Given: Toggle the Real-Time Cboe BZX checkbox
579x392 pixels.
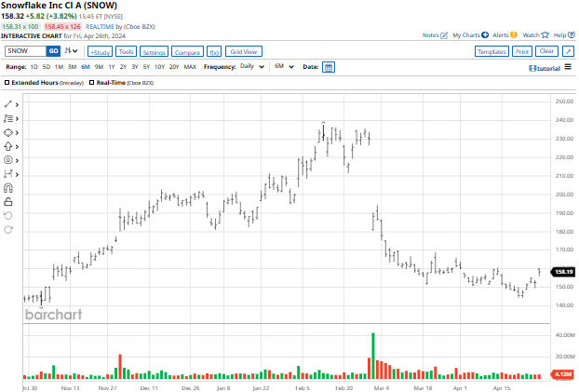Looking at the screenshot, I should pos(91,83).
